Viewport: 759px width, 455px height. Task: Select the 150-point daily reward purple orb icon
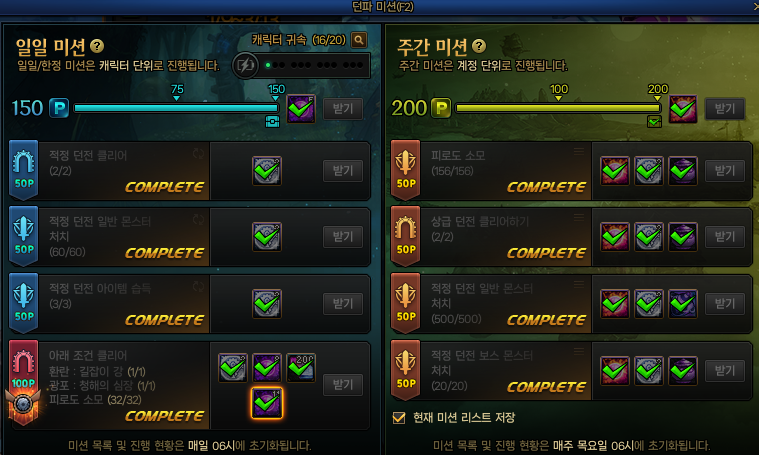point(301,108)
